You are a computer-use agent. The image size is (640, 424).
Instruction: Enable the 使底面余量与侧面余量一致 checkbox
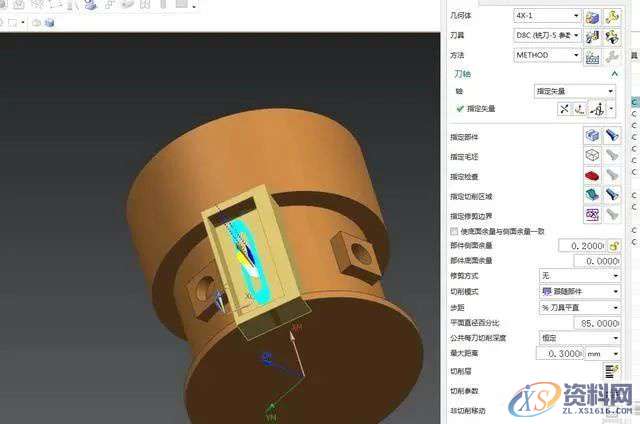click(x=456, y=231)
